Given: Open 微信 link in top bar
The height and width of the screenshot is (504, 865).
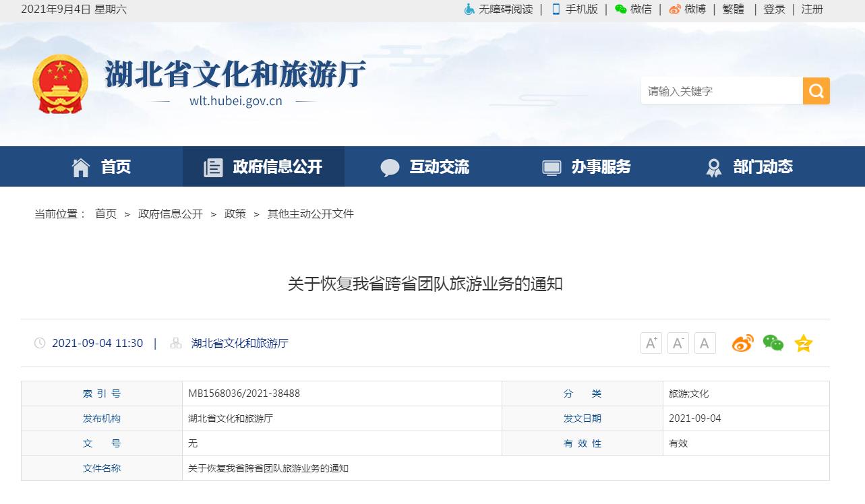Looking at the screenshot, I should tap(634, 9).
